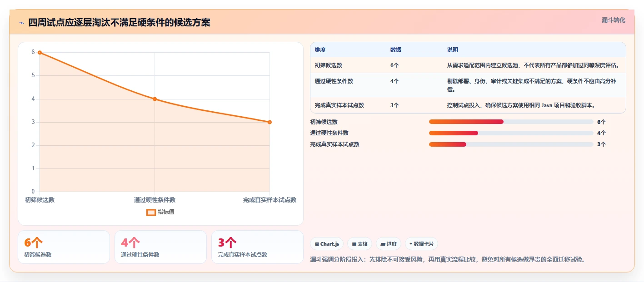Select the 通过硬性条件数 data point on the chart

pos(155,99)
